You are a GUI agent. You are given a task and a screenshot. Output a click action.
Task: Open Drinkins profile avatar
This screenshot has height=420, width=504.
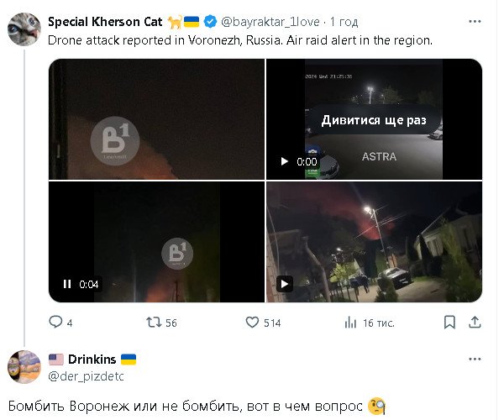pos(24,366)
